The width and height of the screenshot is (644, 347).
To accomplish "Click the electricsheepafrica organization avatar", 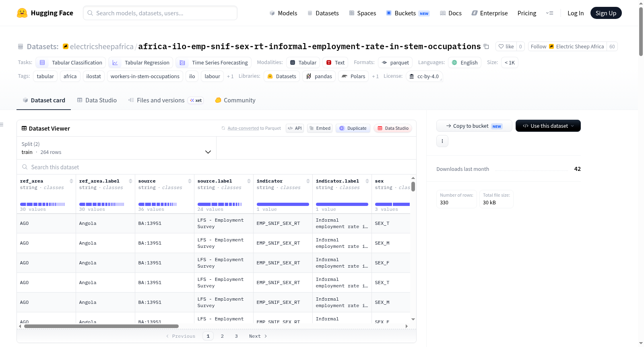I will (66, 46).
